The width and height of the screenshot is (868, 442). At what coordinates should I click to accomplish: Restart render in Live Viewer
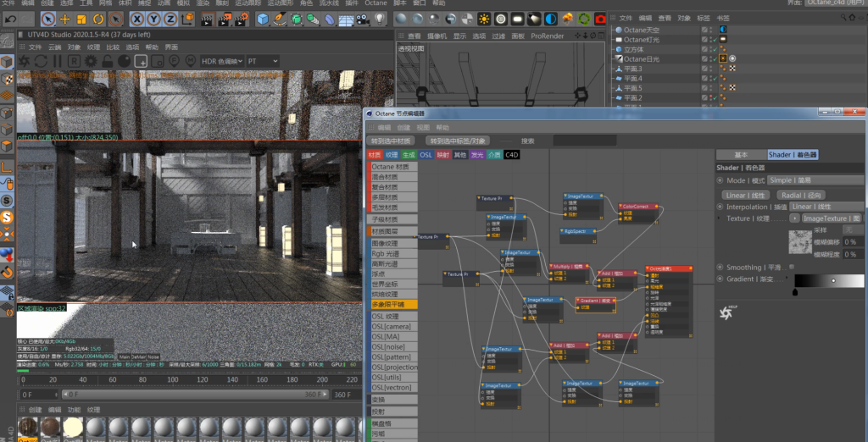(41, 60)
